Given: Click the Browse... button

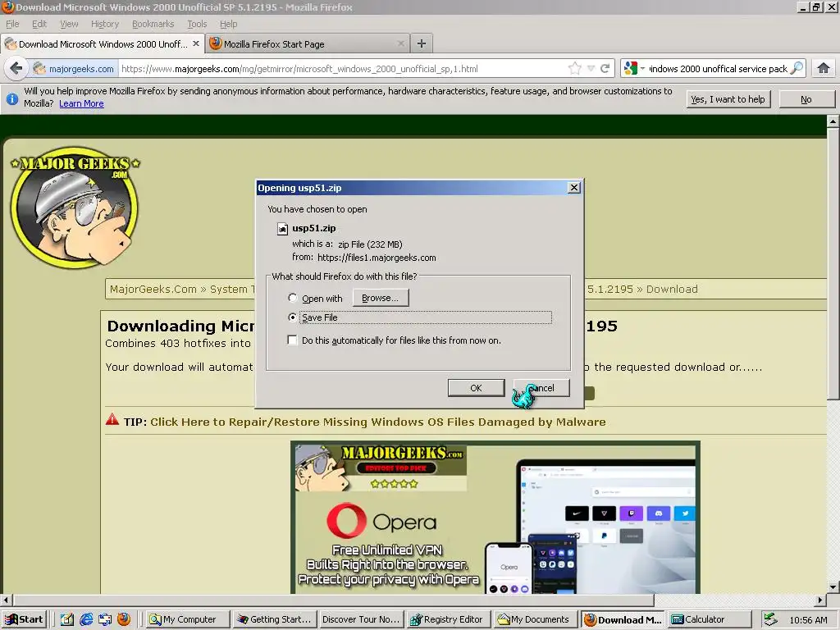Looking at the screenshot, I should 381,298.
